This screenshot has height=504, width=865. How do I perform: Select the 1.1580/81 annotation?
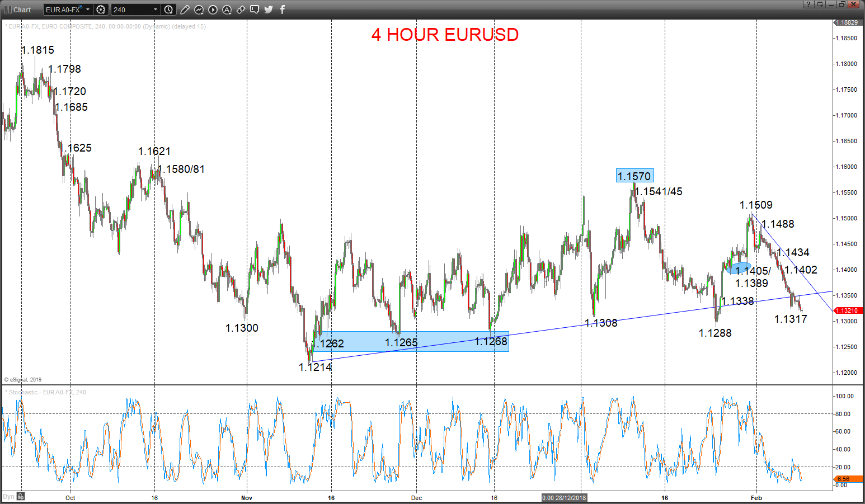(181, 169)
